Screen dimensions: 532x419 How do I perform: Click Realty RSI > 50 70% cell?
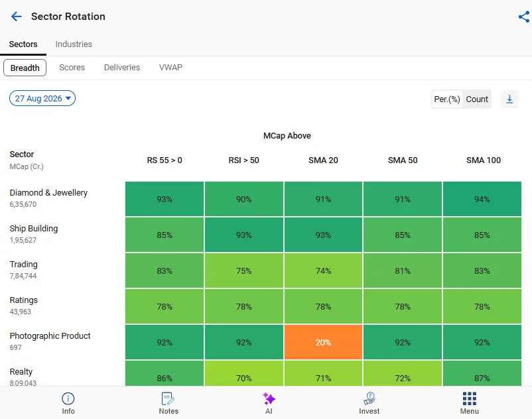(x=244, y=373)
